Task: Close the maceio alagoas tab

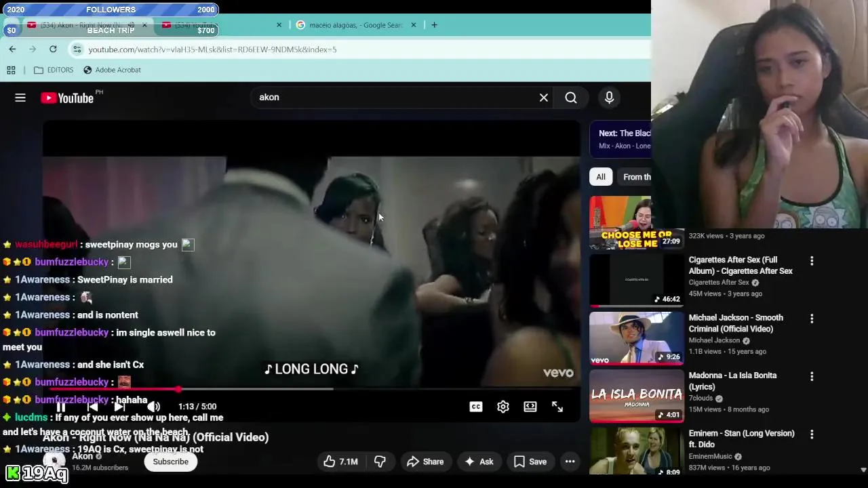Action: coord(414,25)
